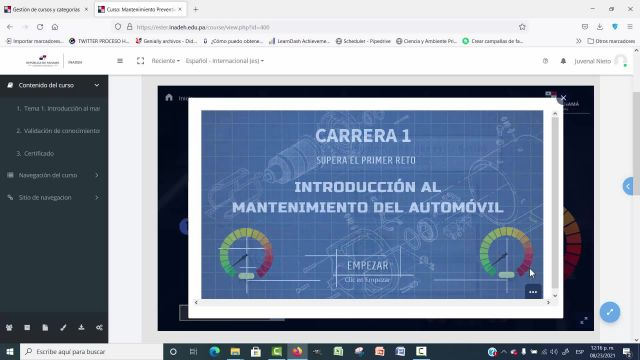Open Juvenal Nieto user menu

tap(600, 61)
